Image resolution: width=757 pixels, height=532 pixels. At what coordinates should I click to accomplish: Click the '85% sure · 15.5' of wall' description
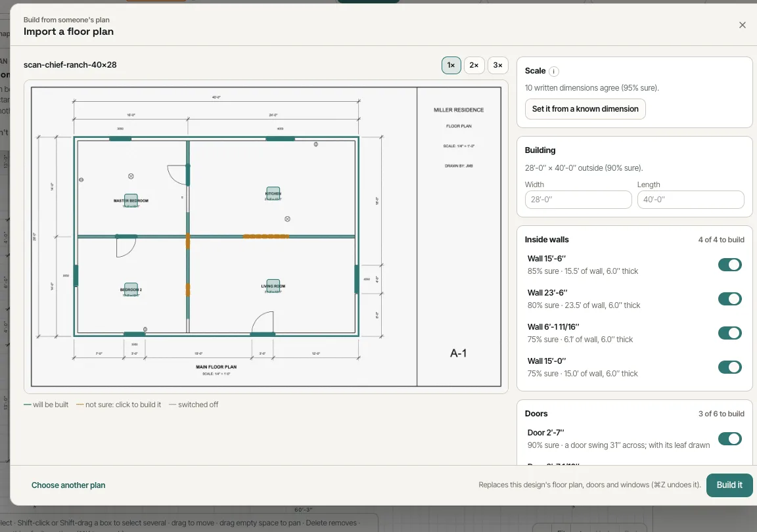583,271
